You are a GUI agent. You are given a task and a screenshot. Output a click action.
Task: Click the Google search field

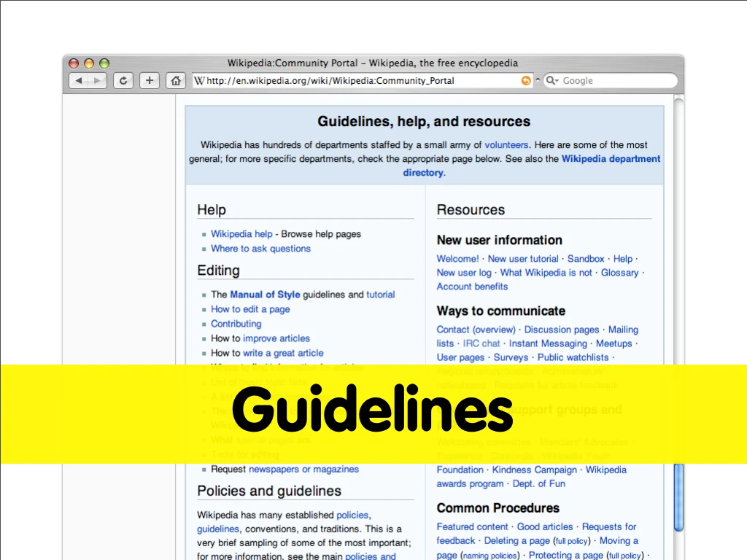point(611,80)
